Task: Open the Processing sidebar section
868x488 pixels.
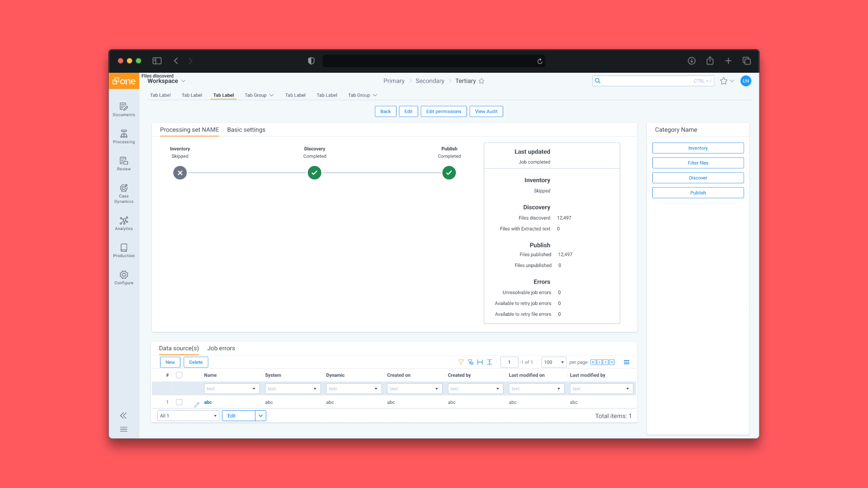Action: (124, 136)
